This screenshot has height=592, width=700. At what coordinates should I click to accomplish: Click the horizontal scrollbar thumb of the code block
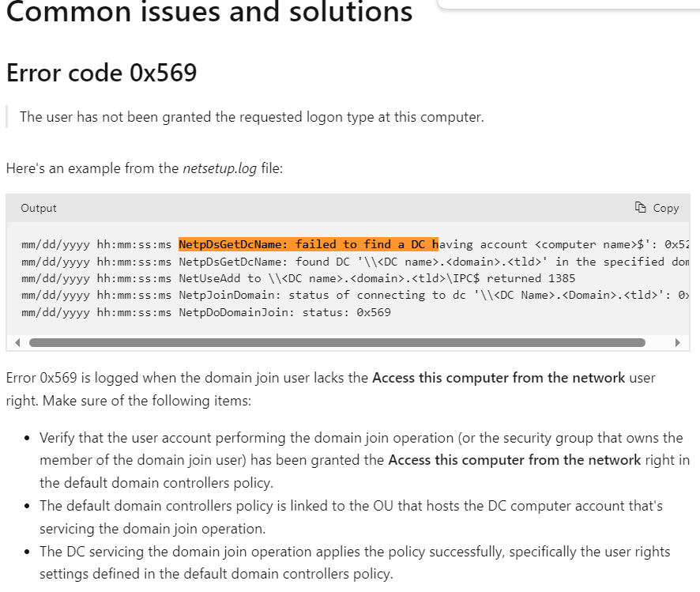point(337,342)
